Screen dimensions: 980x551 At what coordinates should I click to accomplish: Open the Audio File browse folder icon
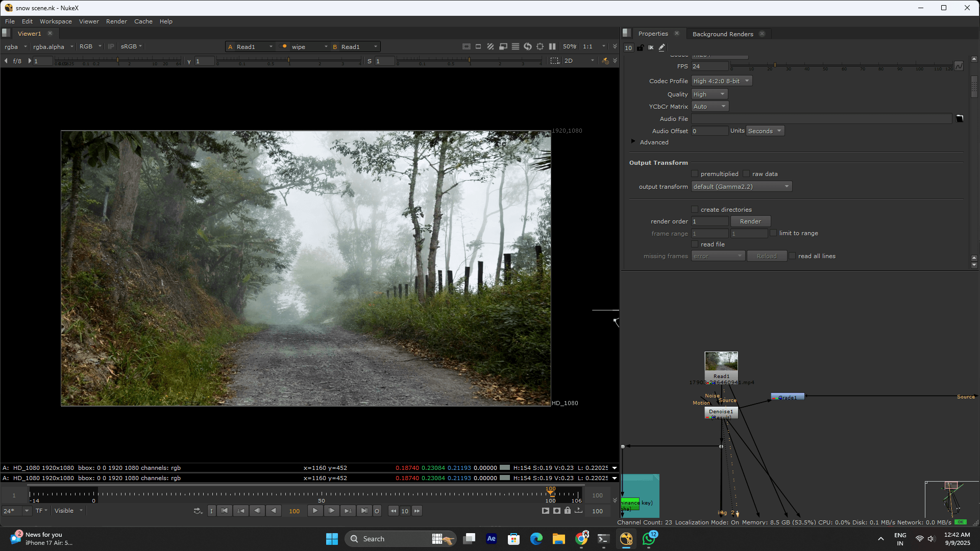click(x=960, y=118)
